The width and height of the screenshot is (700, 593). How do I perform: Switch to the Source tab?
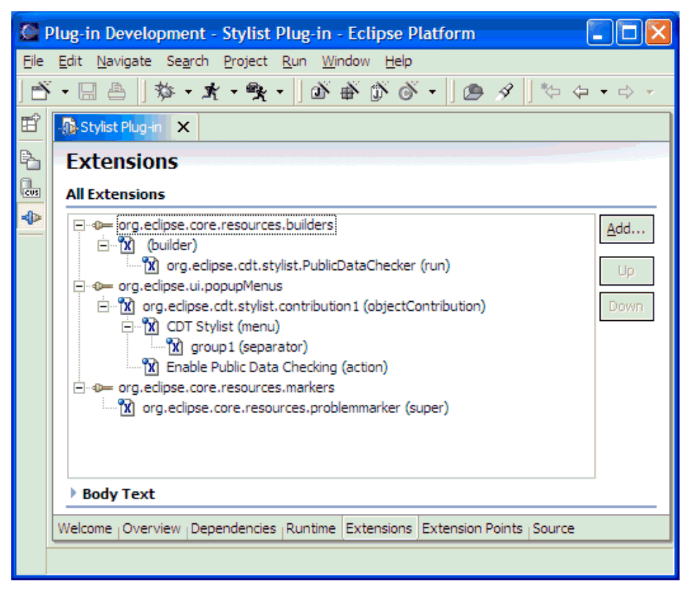(553, 528)
